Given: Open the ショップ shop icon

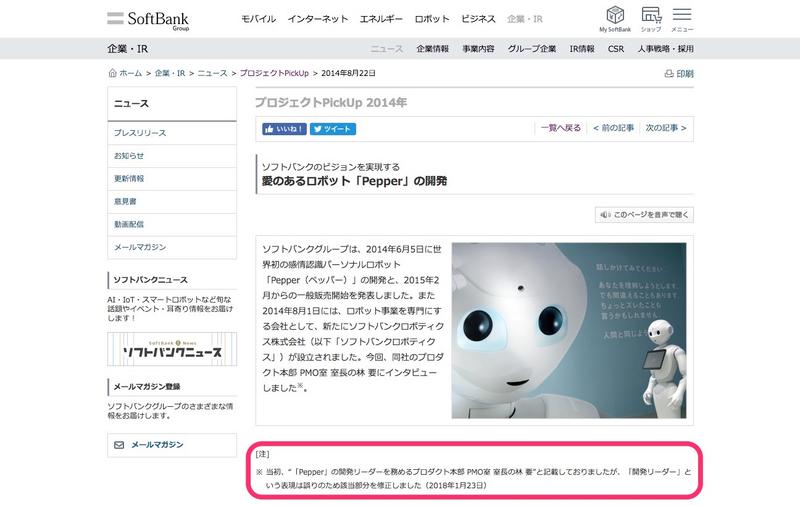Looking at the screenshot, I should (x=651, y=19).
